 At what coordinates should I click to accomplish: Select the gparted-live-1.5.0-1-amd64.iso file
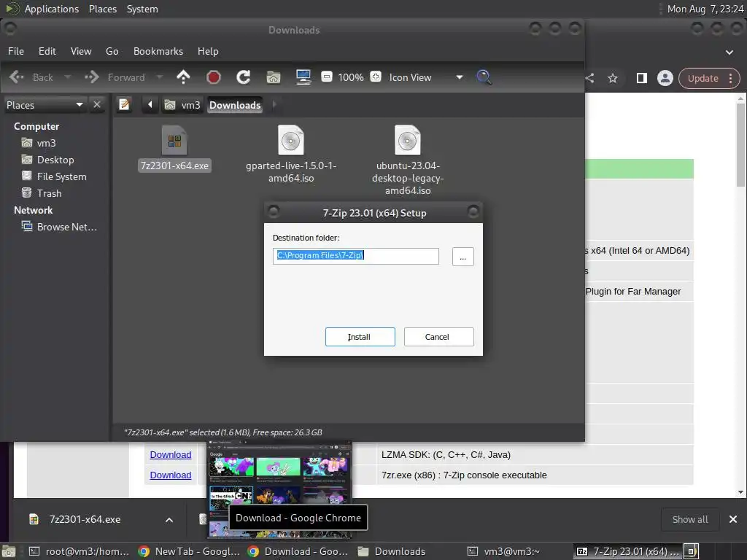click(x=291, y=154)
